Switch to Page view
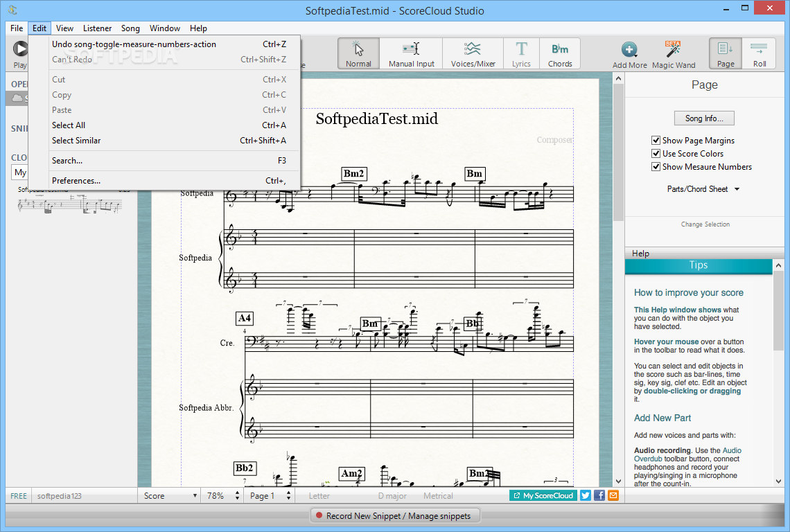 coord(726,53)
